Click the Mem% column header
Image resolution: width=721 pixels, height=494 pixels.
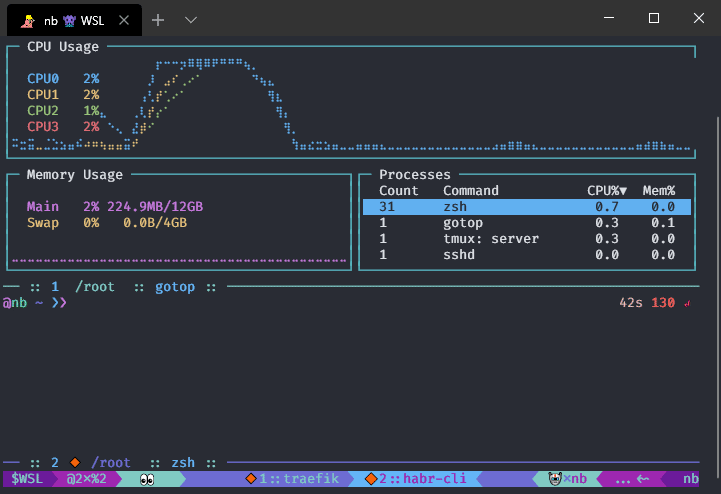(x=658, y=190)
